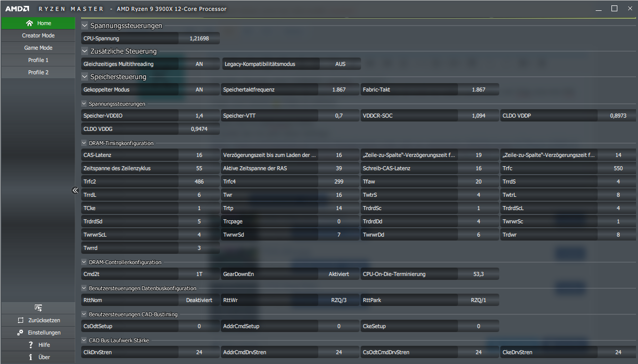Open the Creator Mode tab
Screen dimensions: 638x364
tap(38, 35)
